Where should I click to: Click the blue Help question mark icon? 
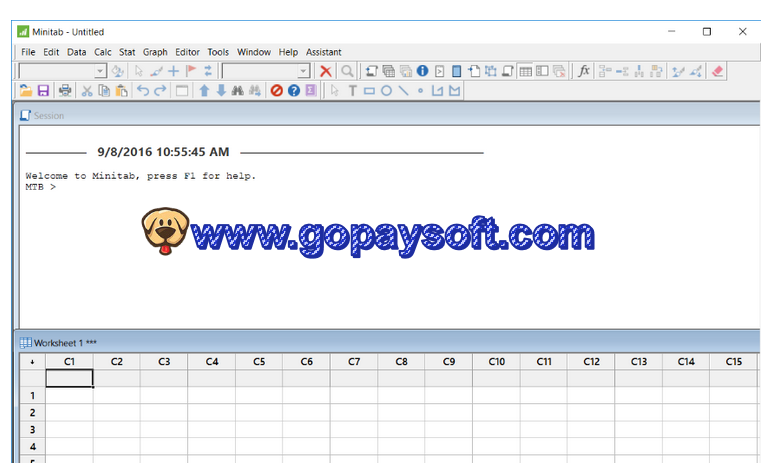[294, 90]
